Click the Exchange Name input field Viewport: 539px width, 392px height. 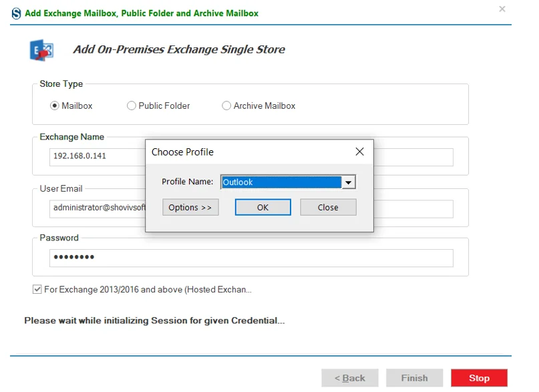[251, 157]
